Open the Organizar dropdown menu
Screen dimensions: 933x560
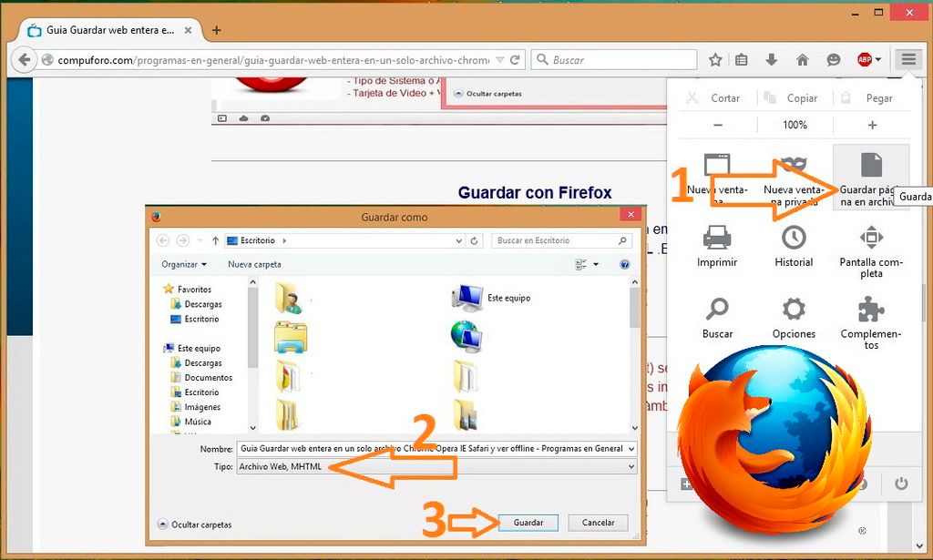coord(184,265)
